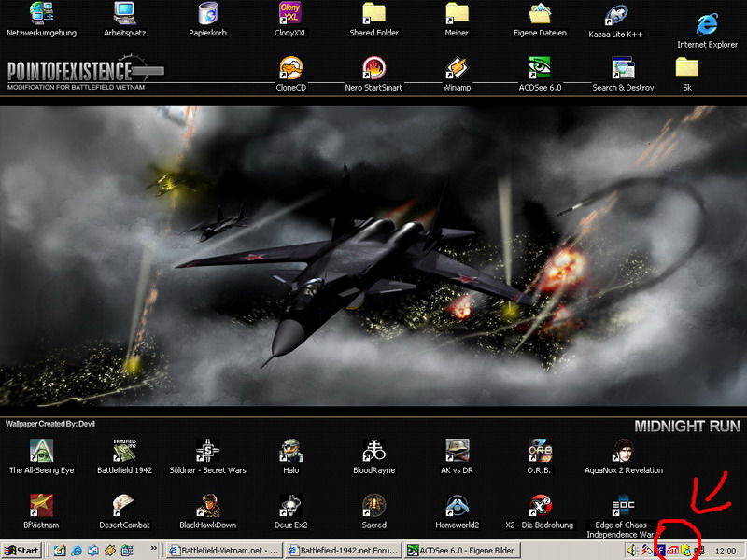Open the Papierkorb recycle bin
Viewport: 747px width, 560px height.
click(207, 20)
